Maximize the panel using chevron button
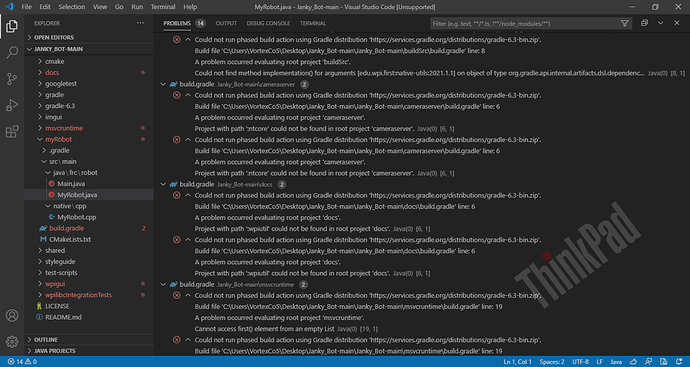The height and width of the screenshot is (367, 690). [x=661, y=23]
